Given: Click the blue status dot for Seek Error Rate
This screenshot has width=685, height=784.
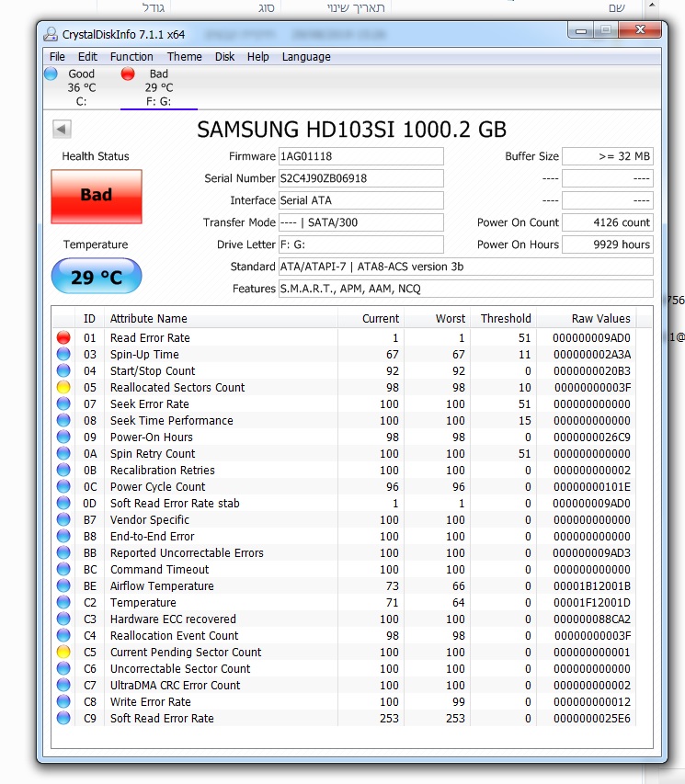Looking at the screenshot, I should pos(63,403).
